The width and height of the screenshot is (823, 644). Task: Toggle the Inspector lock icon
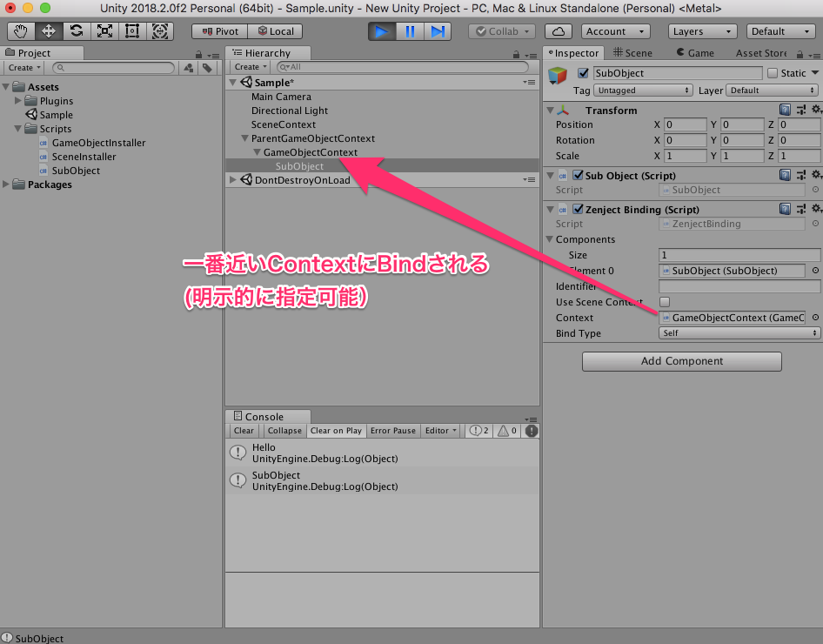pyautogui.click(x=800, y=54)
